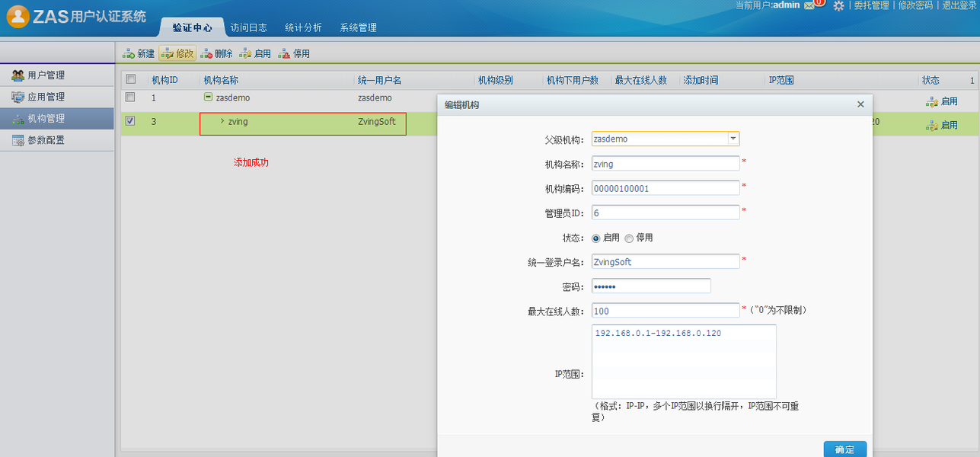
Task: Select the 停用 status radio button
Action: (x=630, y=238)
